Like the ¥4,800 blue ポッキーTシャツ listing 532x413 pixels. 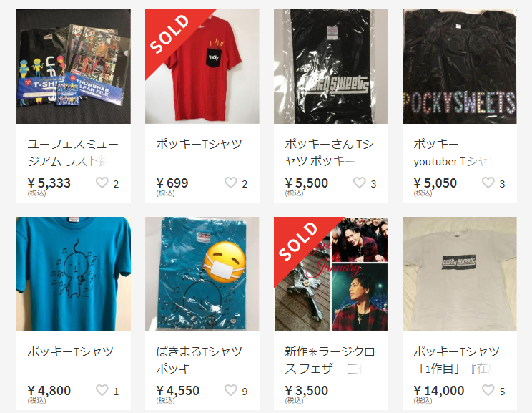click(102, 390)
